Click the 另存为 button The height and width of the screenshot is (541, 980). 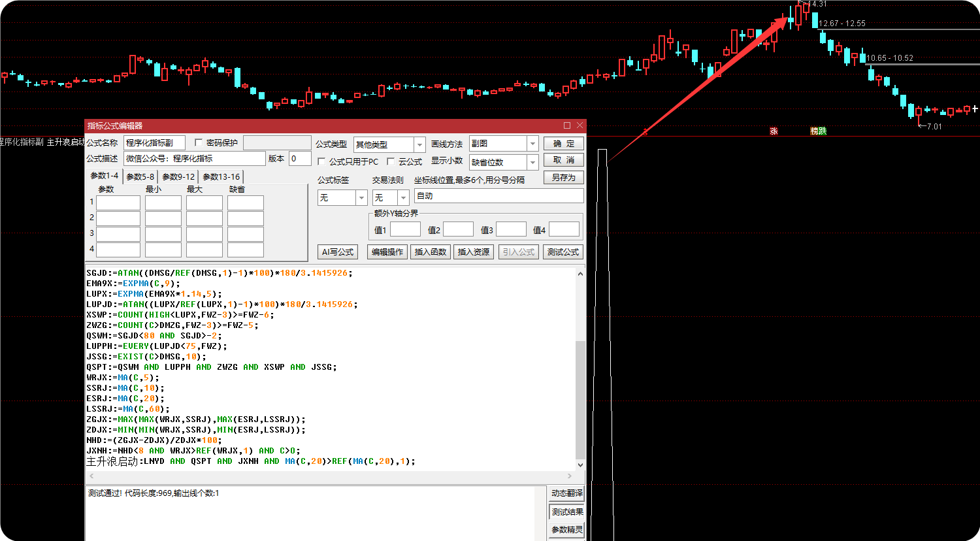[563, 177]
